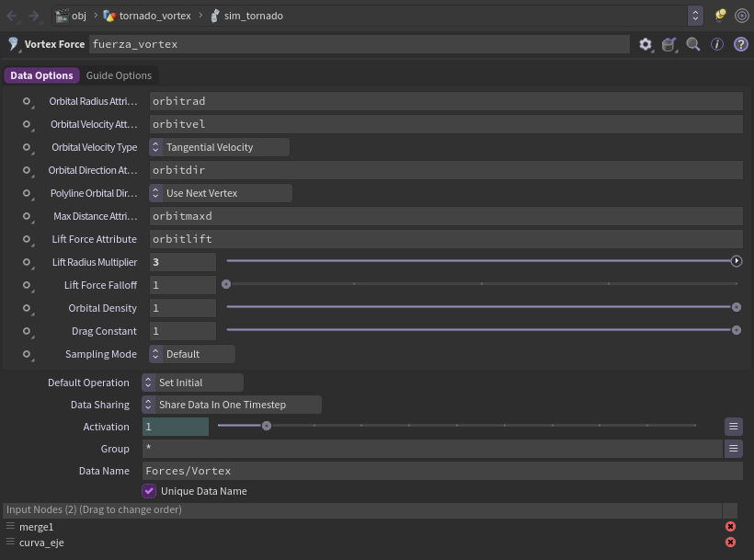Screen dimensions: 754x560
Task: Click the Lift Force Falloff slider handle
Action: (x=226, y=284)
